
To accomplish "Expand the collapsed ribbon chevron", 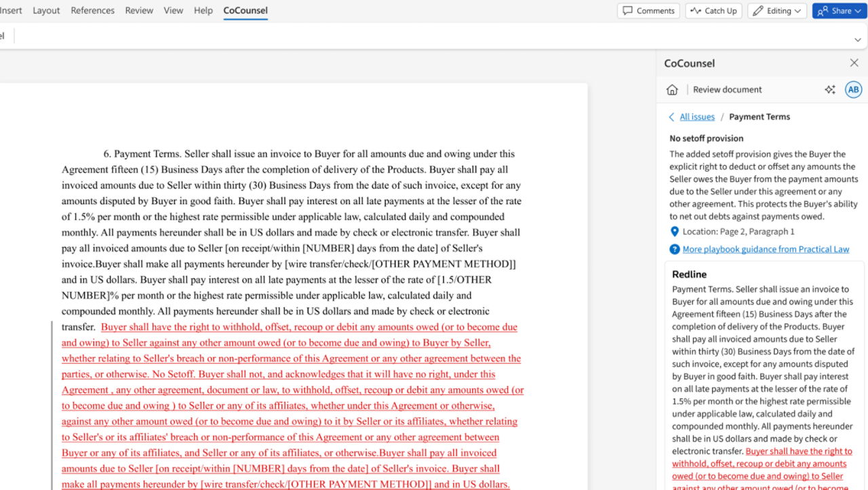I will [x=857, y=39].
